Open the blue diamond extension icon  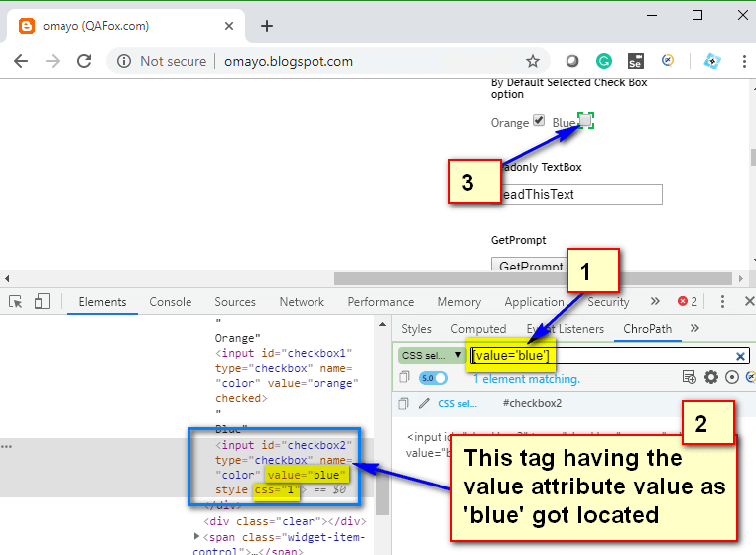(712, 61)
